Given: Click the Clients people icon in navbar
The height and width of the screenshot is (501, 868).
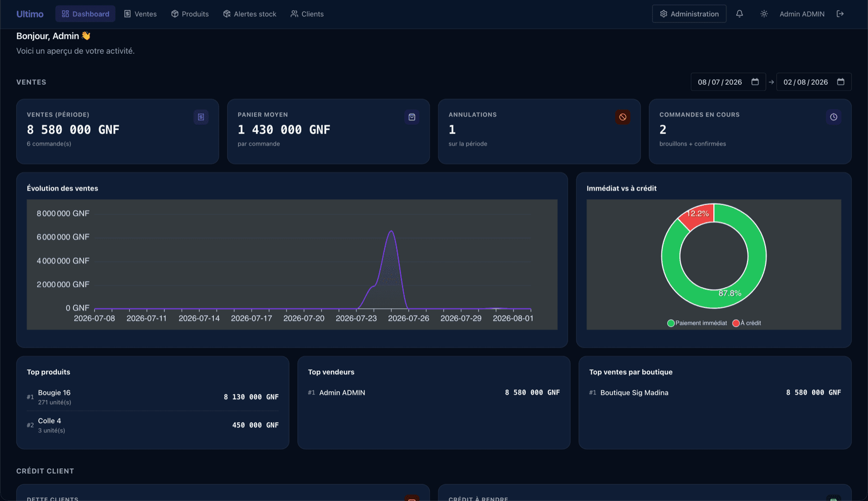Looking at the screenshot, I should [294, 14].
